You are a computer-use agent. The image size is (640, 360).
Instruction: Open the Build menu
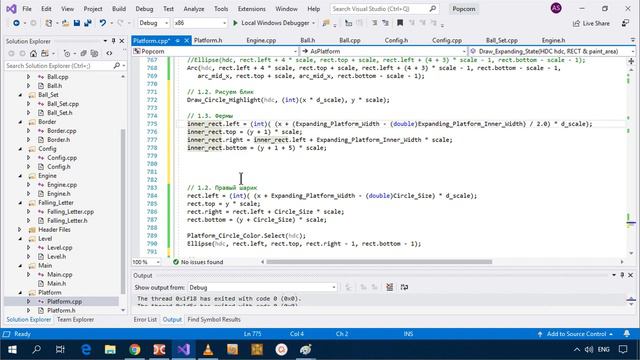tap(119, 9)
